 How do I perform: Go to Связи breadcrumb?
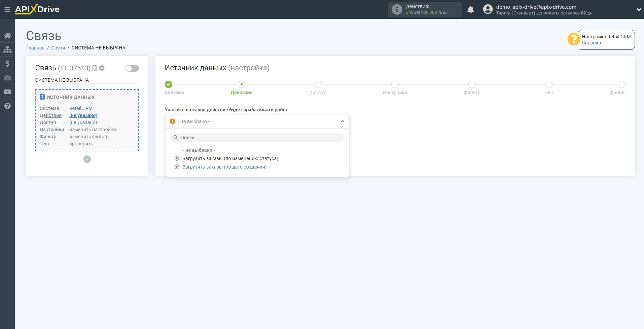click(x=58, y=48)
